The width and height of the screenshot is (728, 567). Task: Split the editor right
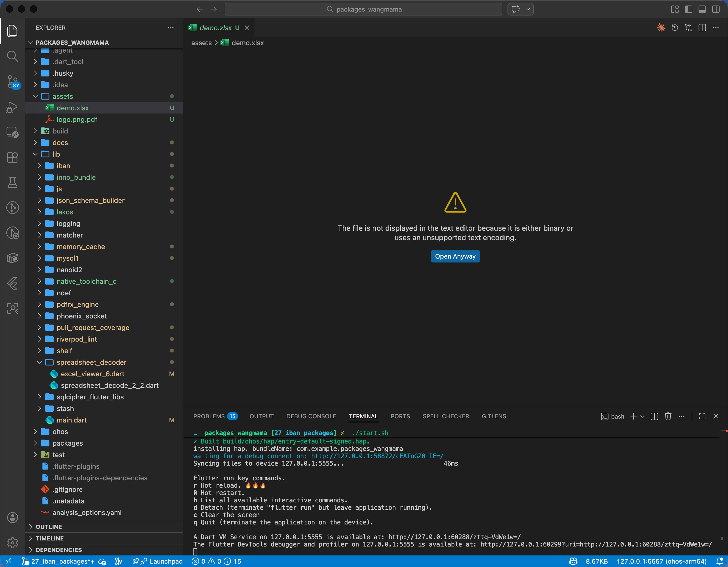(702, 28)
